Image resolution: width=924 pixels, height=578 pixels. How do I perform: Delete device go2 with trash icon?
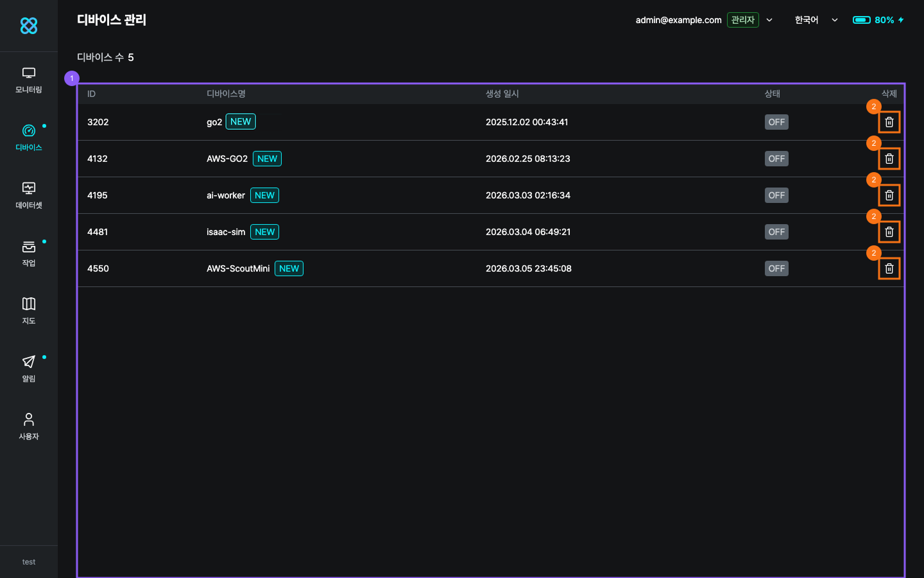pos(889,122)
